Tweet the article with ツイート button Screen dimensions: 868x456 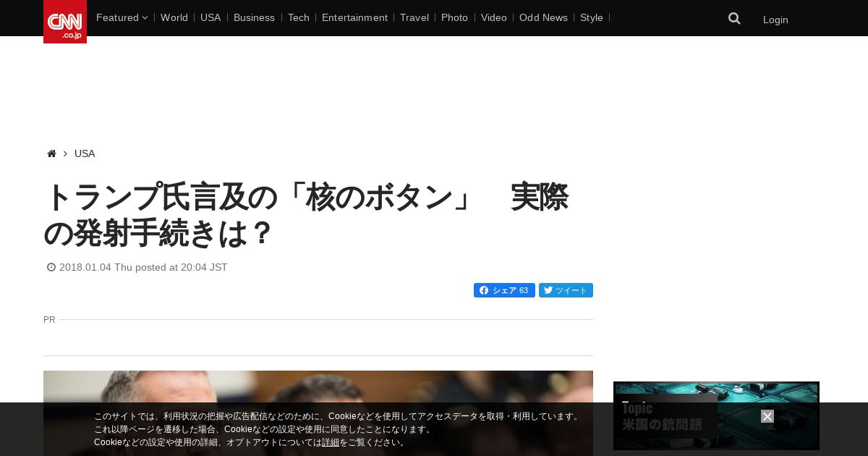566,290
